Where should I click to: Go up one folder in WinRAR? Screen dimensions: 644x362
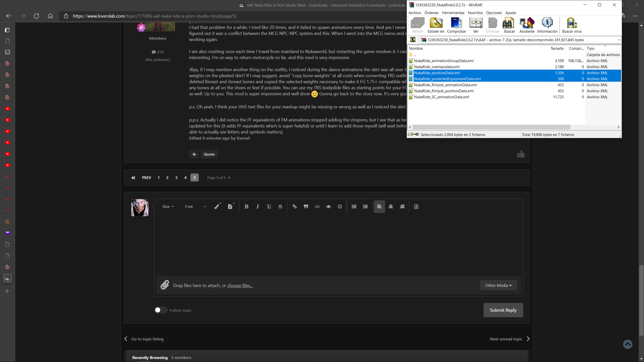coord(413,40)
